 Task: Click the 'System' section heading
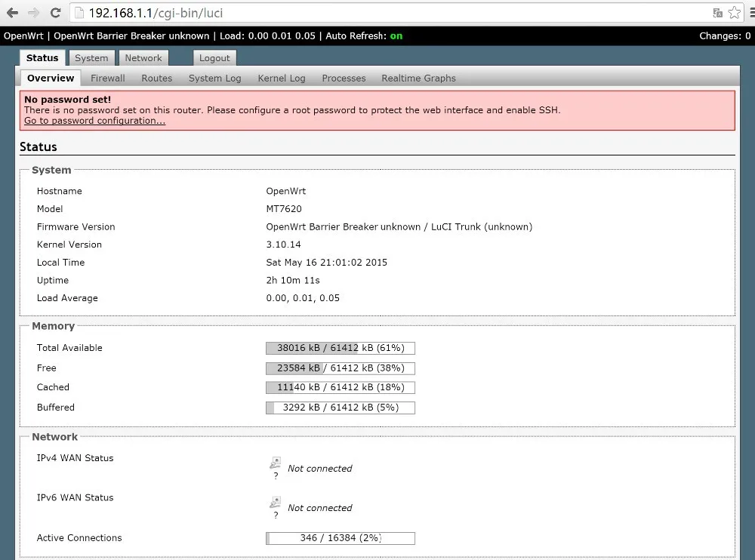point(51,170)
